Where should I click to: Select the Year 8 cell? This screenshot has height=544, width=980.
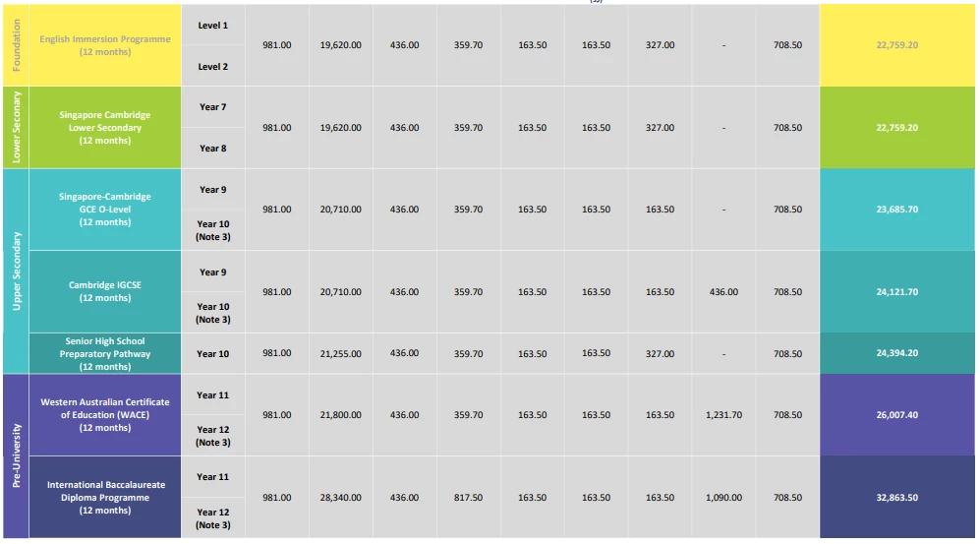coord(213,149)
